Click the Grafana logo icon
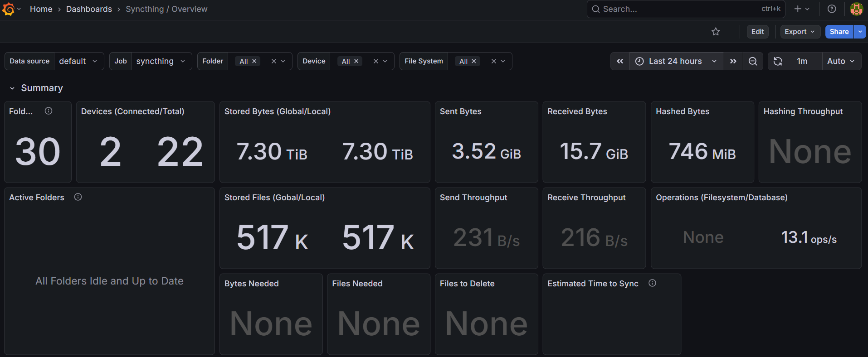 [8, 9]
